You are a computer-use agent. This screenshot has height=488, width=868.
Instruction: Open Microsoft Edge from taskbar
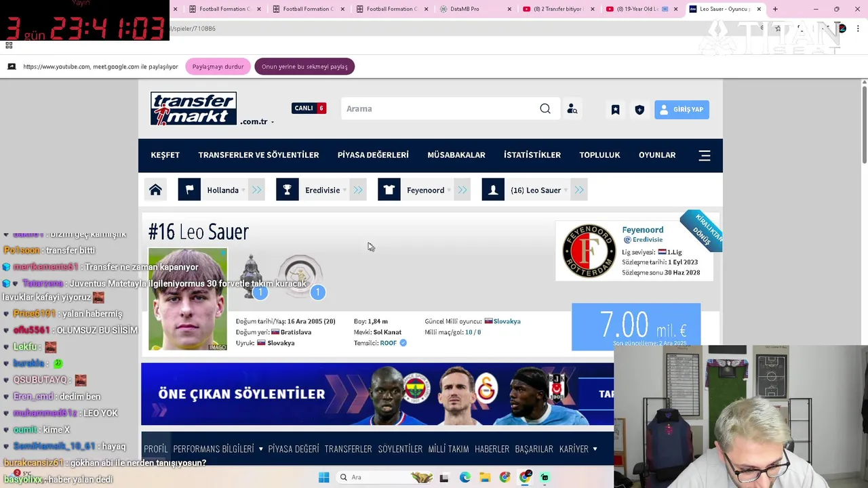pos(465,477)
